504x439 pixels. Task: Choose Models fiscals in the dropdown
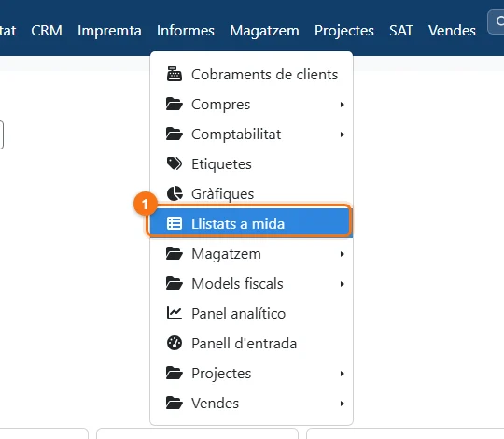(251, 283)
